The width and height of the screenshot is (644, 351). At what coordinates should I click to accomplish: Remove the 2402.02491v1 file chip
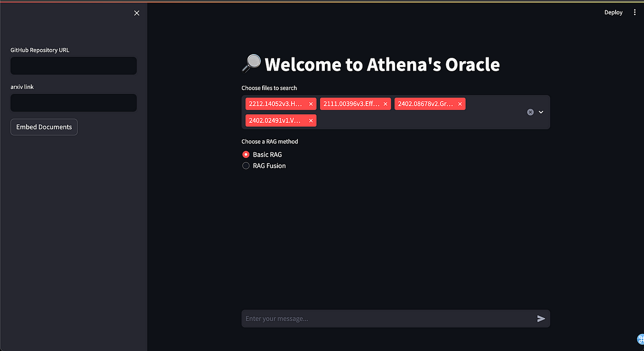[311, 121]
